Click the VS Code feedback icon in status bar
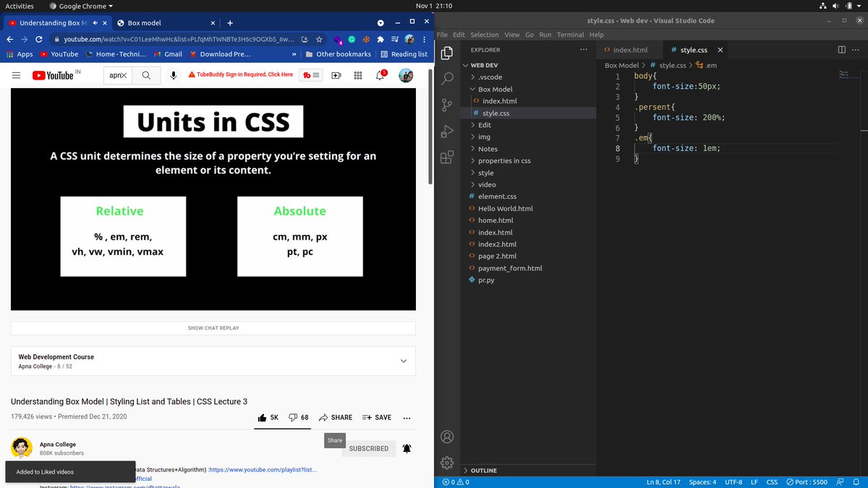Image resolution: width=868 pixels, height=488 pixels. pos(840,482)
